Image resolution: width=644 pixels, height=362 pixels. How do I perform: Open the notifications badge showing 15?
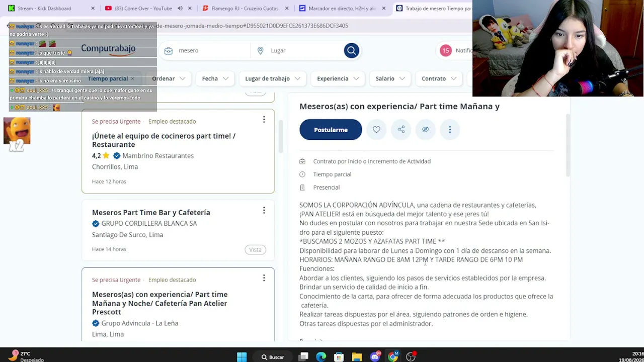pos(446,50)
